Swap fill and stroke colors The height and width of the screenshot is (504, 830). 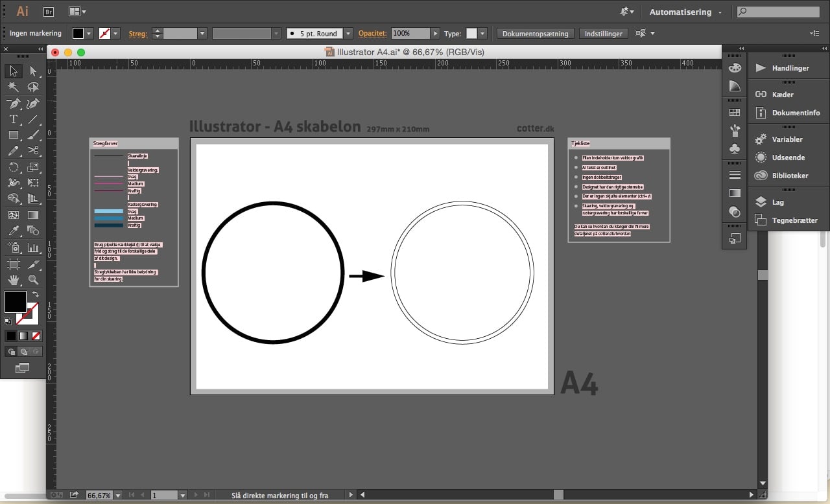pos(35,294)
